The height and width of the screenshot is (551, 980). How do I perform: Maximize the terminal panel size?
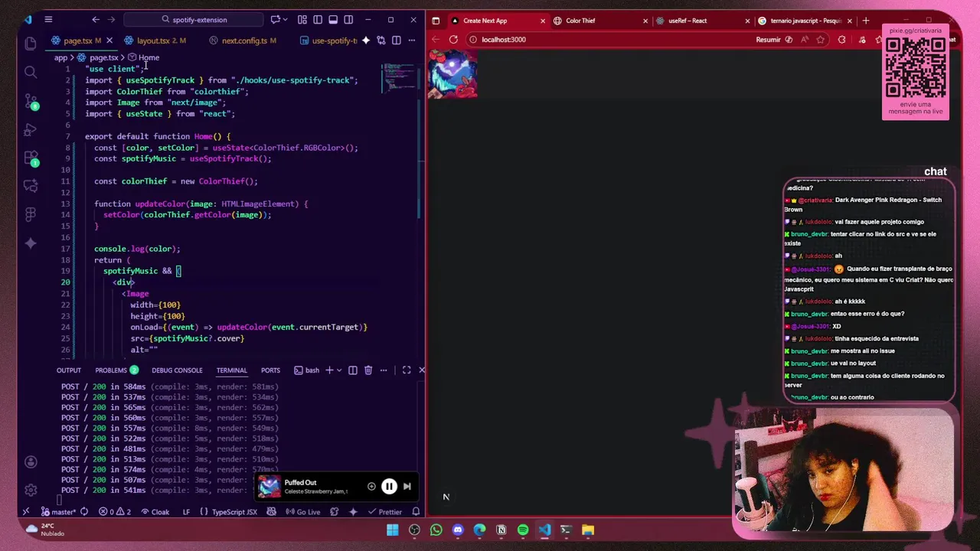pyautogui.click(x=407, y=370)
